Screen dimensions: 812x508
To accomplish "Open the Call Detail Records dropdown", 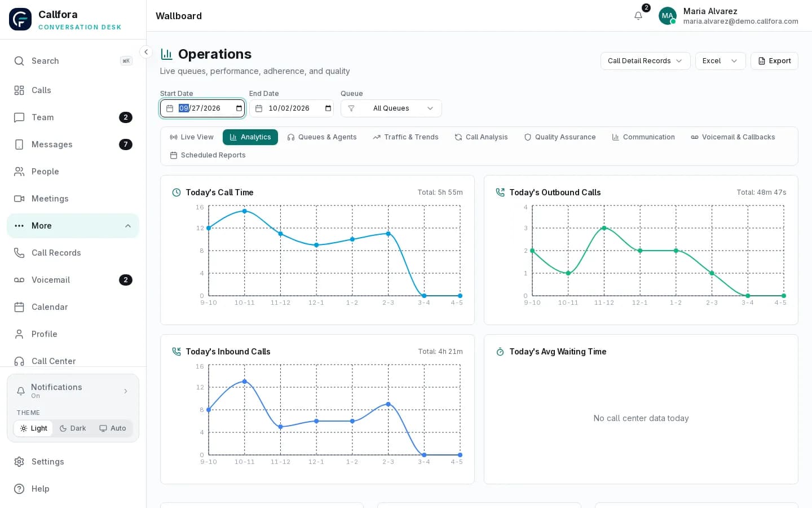I will coord(645,61).
